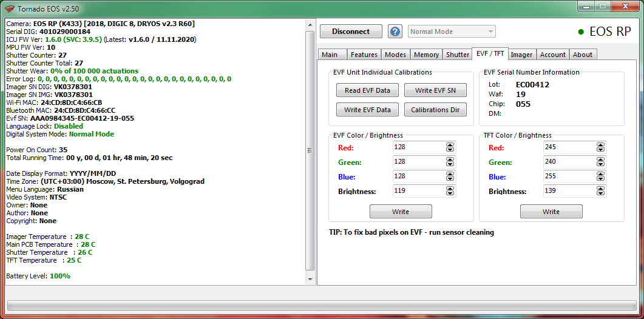Click the Bluetooth MAC address 24:CD:8D:C4:66:CC
The width and height of the screenshot is (644, 319).
point(85,110)
